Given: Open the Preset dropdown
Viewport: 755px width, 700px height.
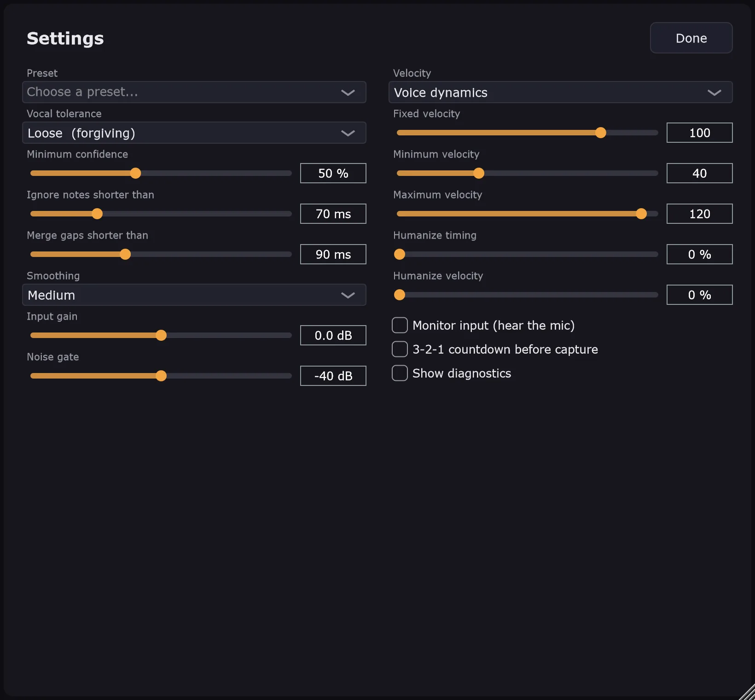Looking at the screenshot, I should coord(194,92).
